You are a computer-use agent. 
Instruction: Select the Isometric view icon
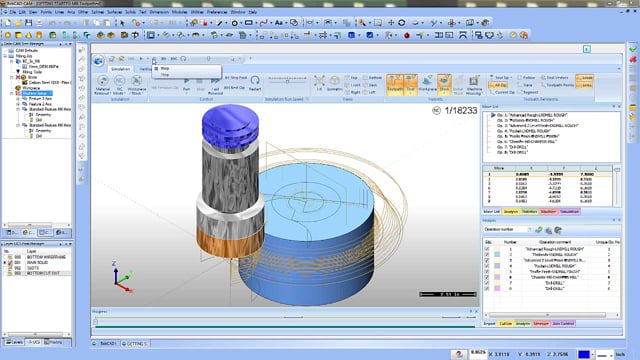tap(334, 83)
